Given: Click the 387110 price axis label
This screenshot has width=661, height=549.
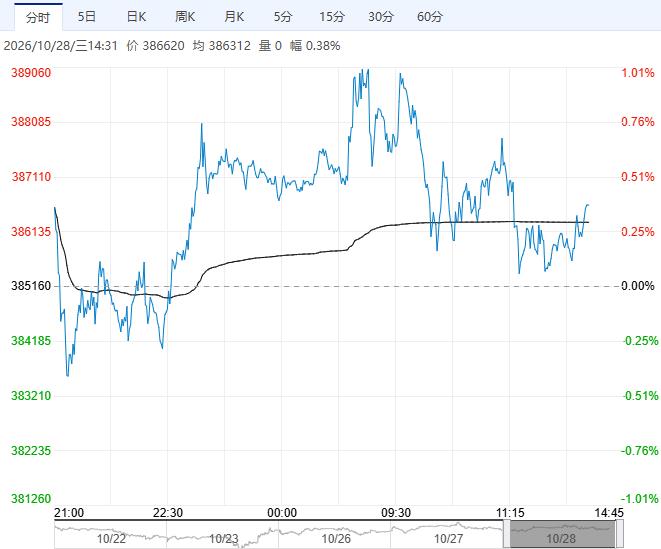Looking at the screenshot, I should coord(31,177).
